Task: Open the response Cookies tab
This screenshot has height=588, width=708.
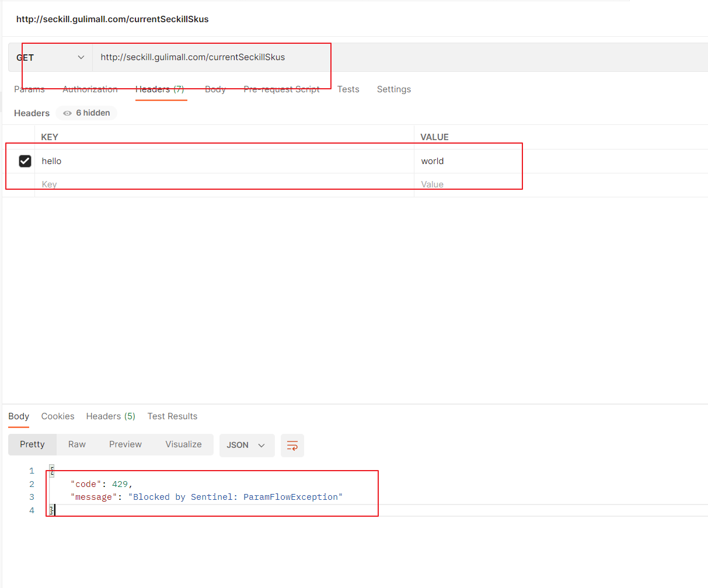Action: [58, 416]
